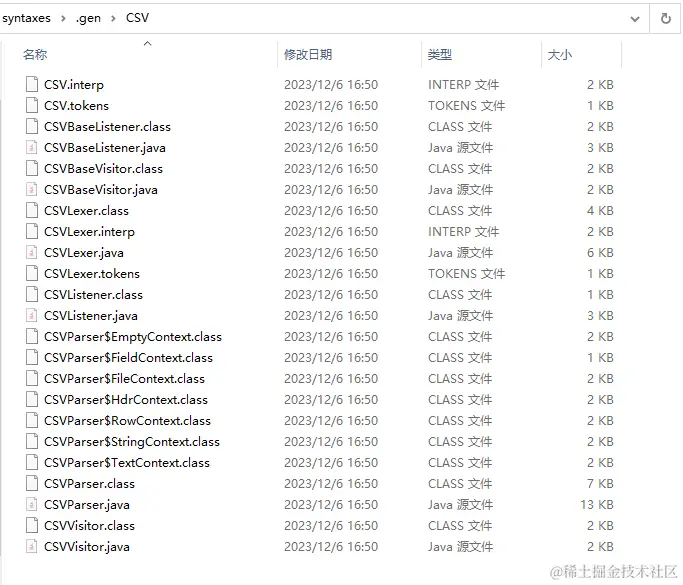
Task: Click the file icon next to CSV.tokens
Action: 32,105
